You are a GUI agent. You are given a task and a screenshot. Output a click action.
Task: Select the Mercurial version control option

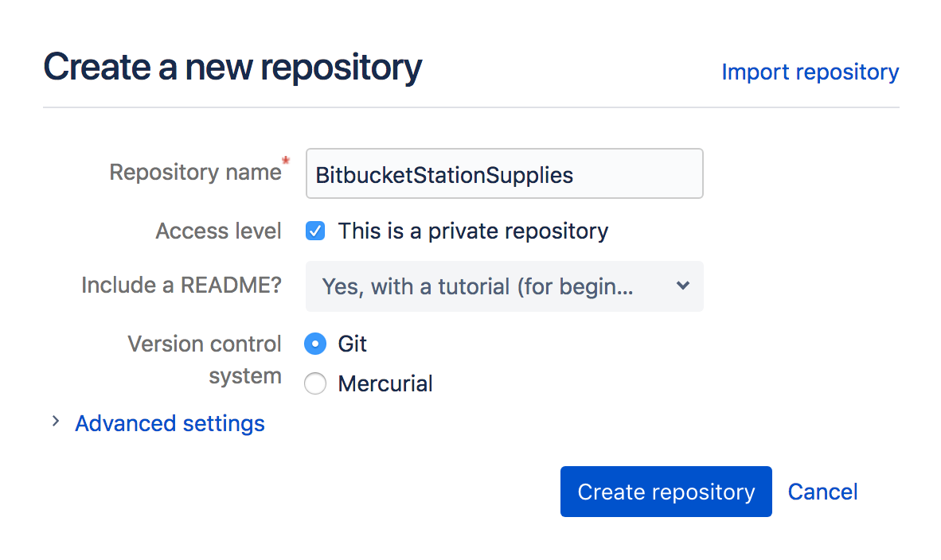point(315,383)
